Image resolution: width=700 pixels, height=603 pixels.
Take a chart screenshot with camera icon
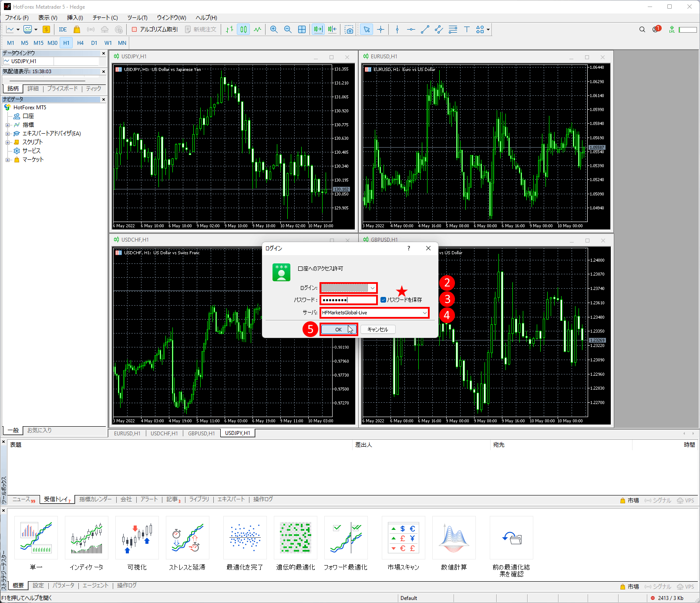(349, 30)
